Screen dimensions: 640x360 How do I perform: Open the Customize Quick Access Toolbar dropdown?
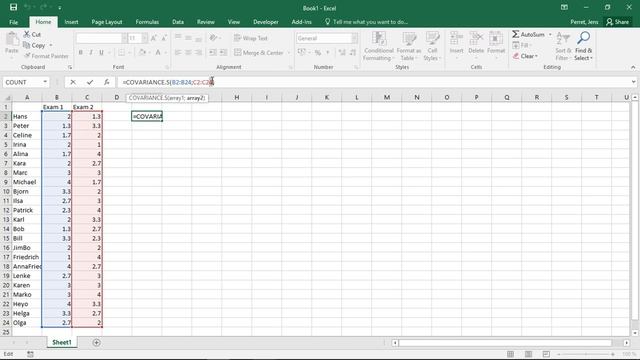tap(60, 8)
